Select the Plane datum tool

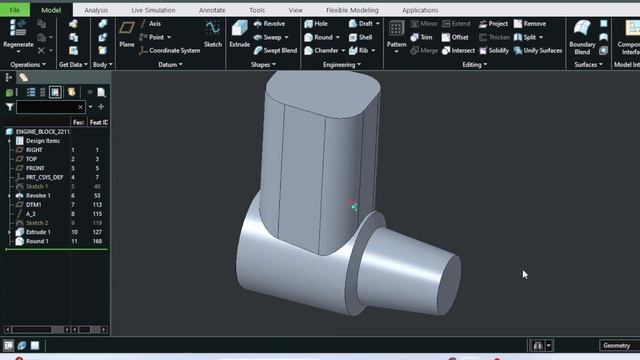point(127,34)
